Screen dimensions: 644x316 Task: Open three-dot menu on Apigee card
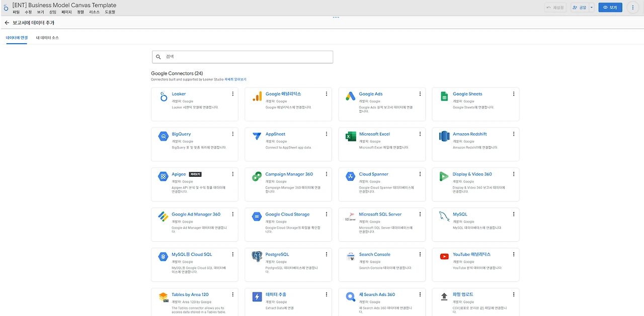[x=232, y=174]
